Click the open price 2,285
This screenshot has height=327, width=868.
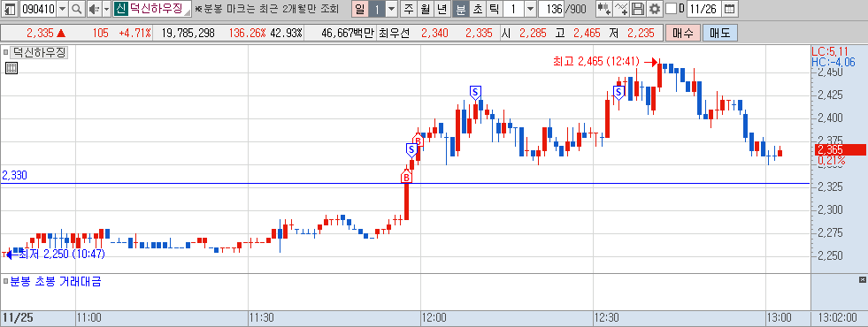(533, 34)
